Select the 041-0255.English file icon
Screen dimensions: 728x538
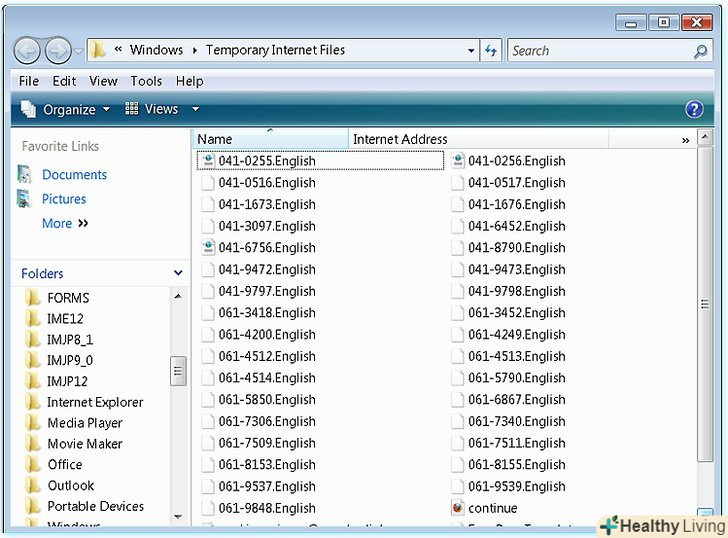click(208, 161)
